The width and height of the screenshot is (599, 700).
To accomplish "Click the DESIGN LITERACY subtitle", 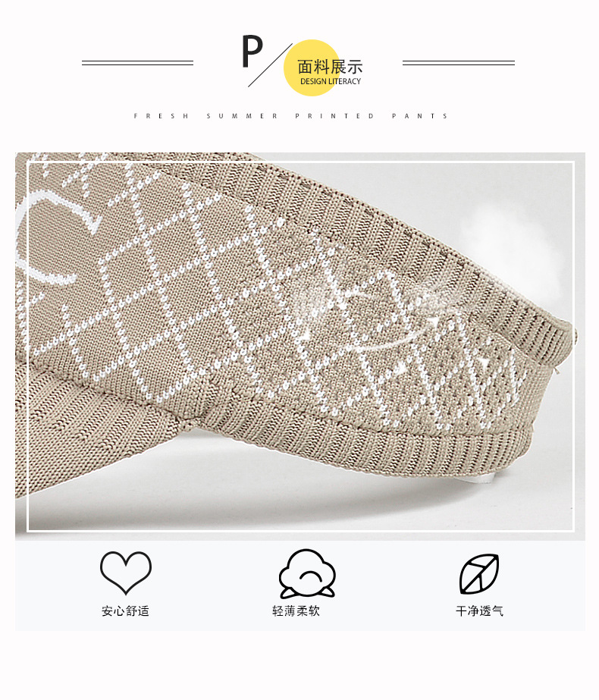I will pos(331,81).
